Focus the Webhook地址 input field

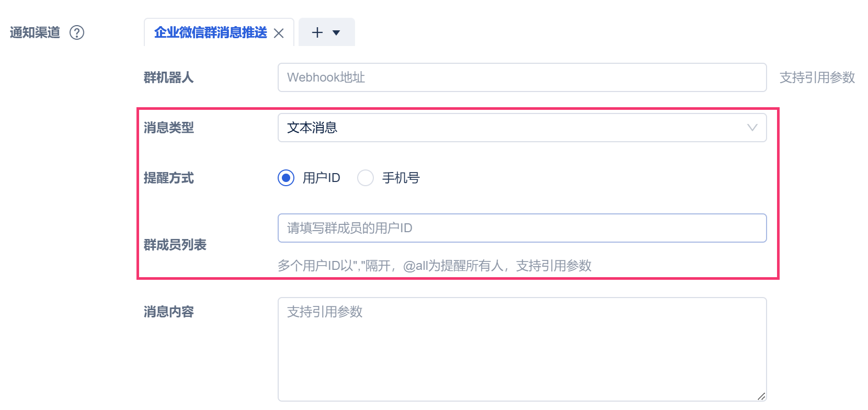pos(522,77)
